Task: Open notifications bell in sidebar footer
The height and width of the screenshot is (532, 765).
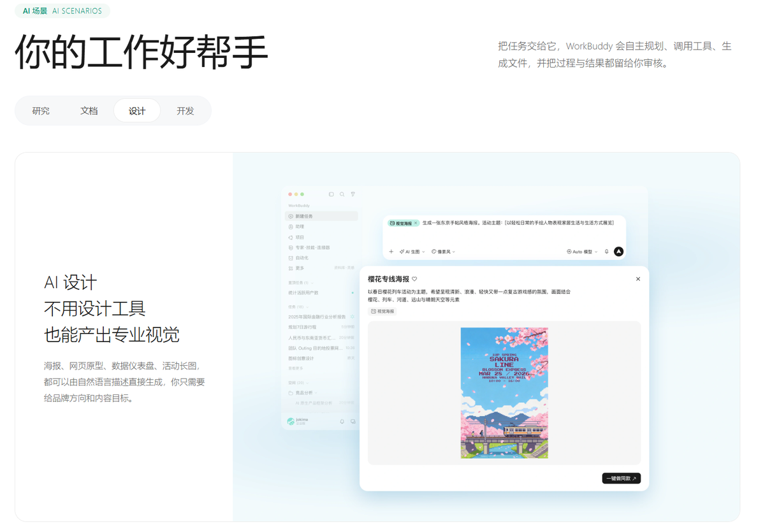Action: [x=342, y=422]
